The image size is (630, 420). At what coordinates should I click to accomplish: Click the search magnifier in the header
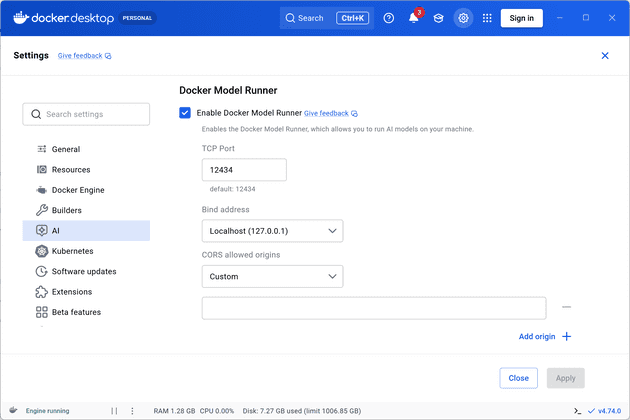[x=290, y=18]
